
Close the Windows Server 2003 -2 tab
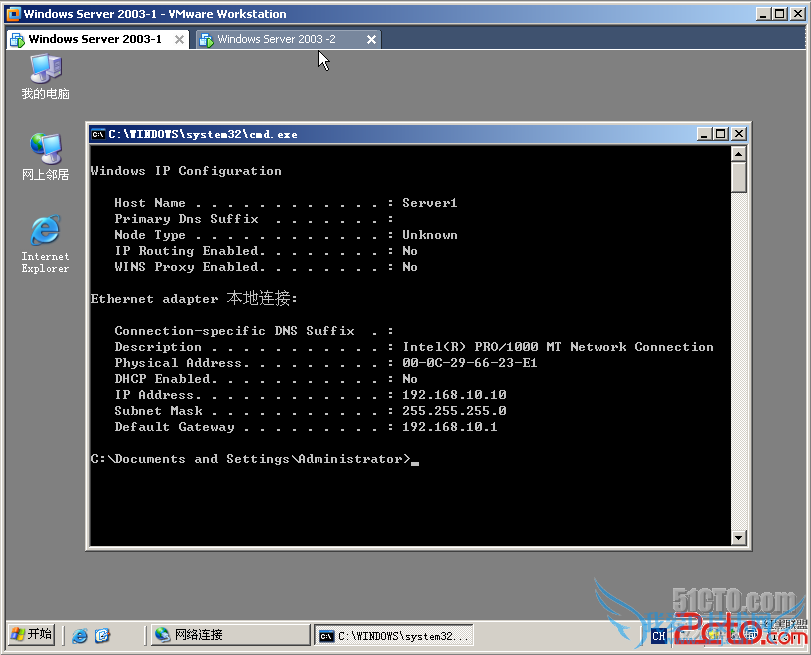click(x=371, y=39)
